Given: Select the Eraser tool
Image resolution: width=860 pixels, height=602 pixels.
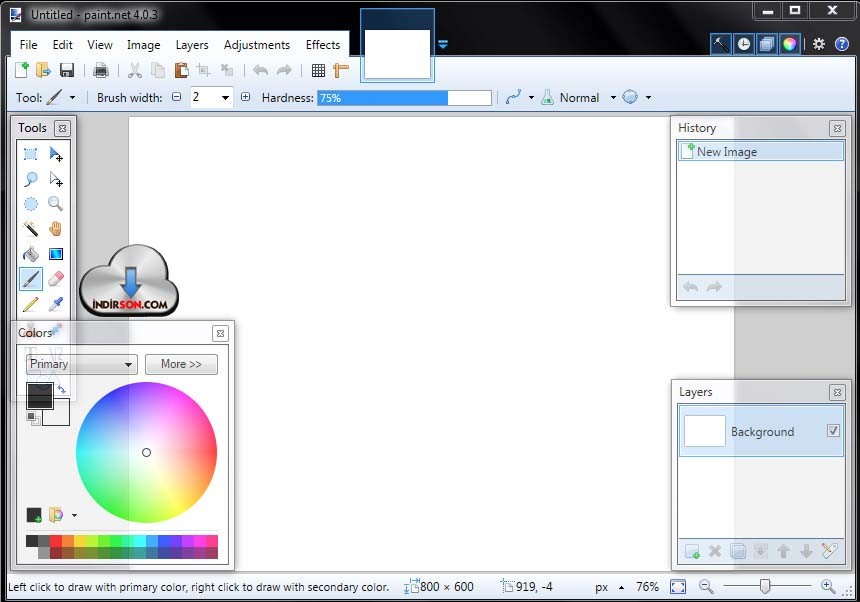Looking at the screenshot, I should pos(56,279).
